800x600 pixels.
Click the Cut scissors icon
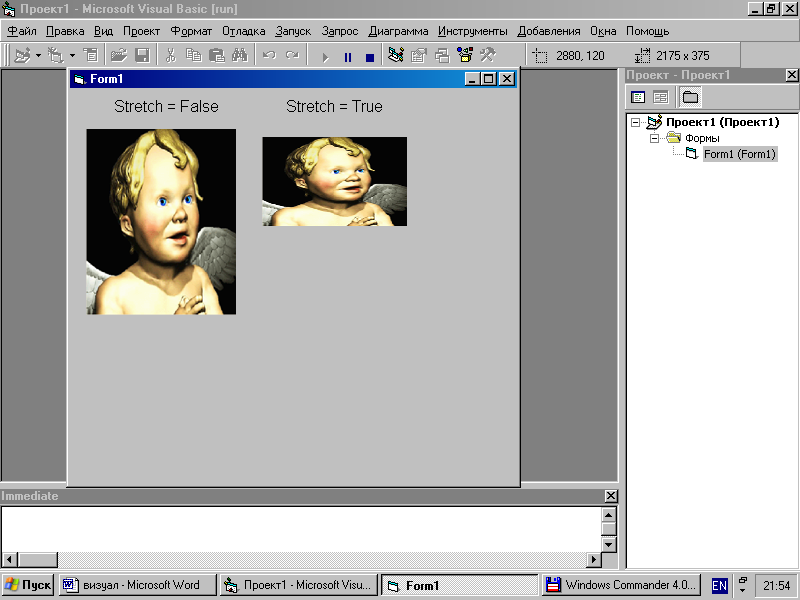point(170,55)
